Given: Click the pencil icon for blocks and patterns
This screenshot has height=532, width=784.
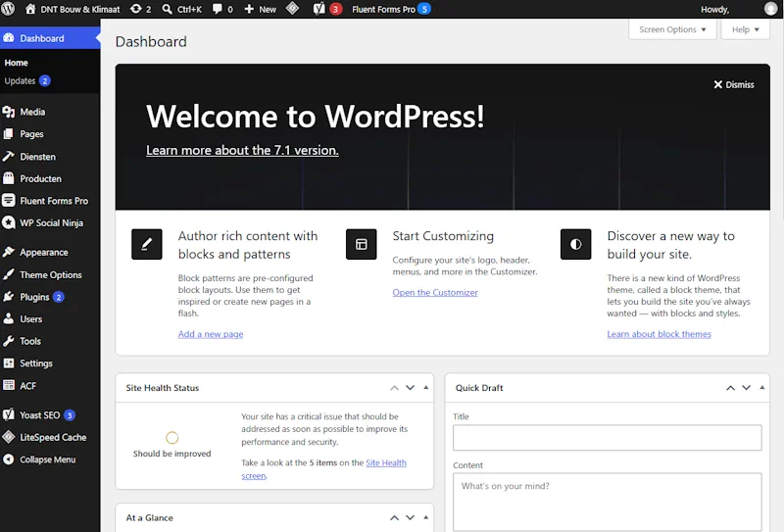Looking at the screenshot, I should 146,244.
